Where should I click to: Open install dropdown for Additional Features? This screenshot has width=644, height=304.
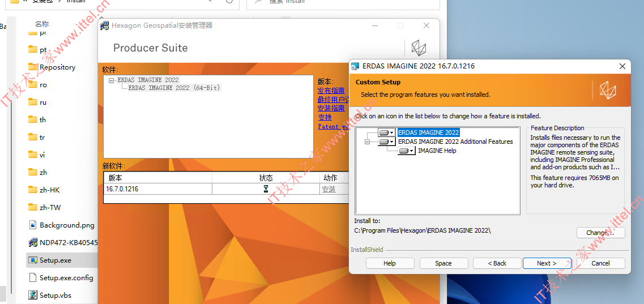[386, 142]
